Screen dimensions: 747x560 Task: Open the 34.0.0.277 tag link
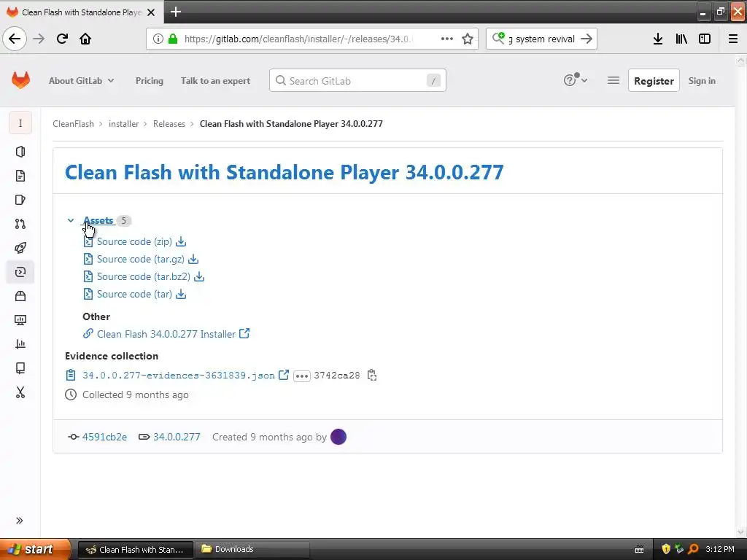[177, 437]
